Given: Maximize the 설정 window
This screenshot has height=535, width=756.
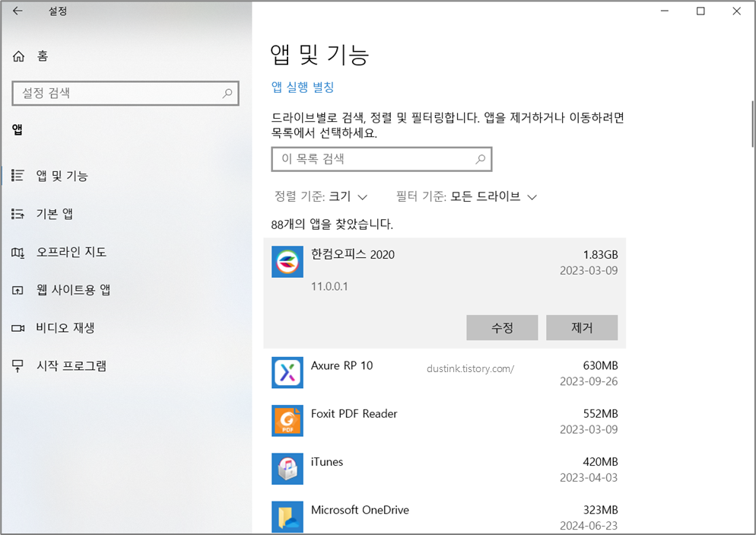Looking at the screenshot, I should (x=700, y=11).
